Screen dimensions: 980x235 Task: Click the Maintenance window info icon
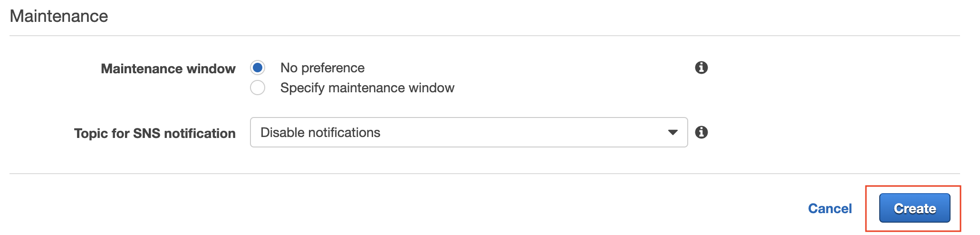pos(701,68)
